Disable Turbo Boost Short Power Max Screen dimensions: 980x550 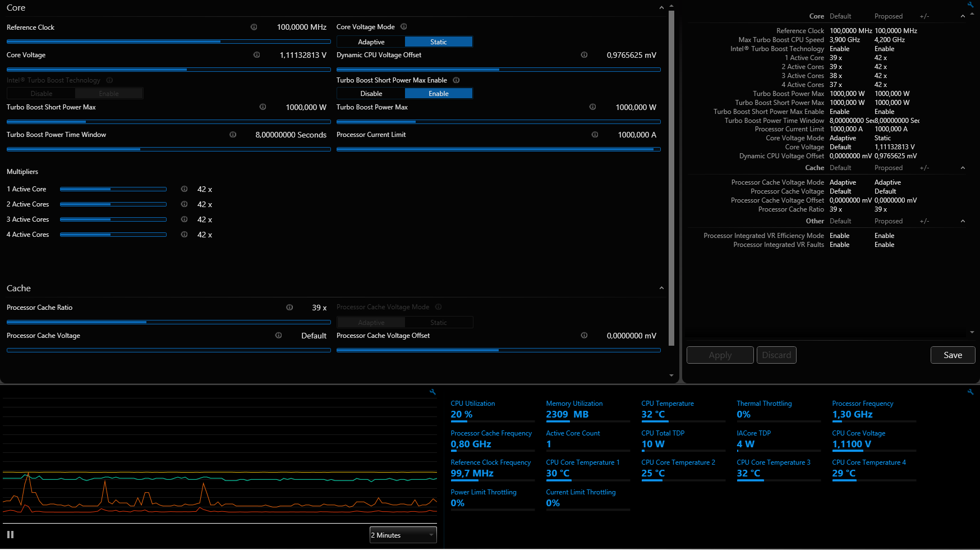pos(371,94)
